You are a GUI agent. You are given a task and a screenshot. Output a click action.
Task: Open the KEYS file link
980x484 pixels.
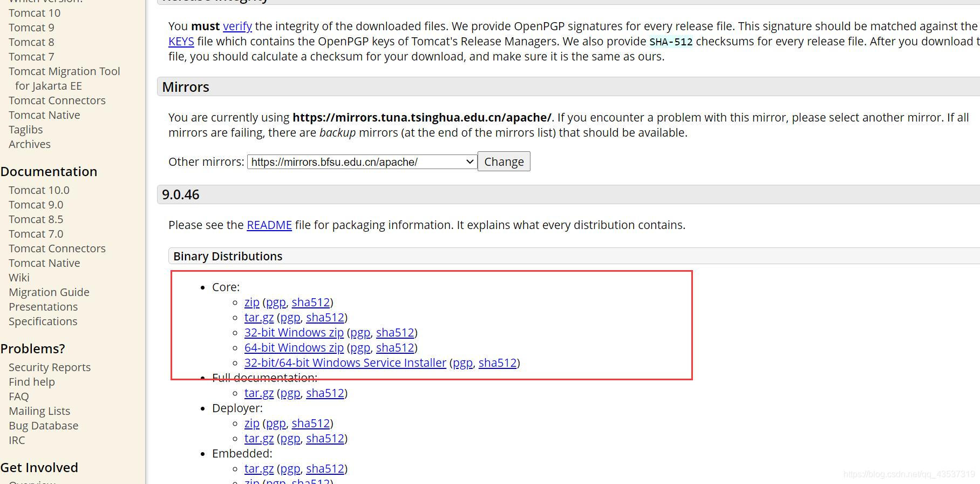181,41
